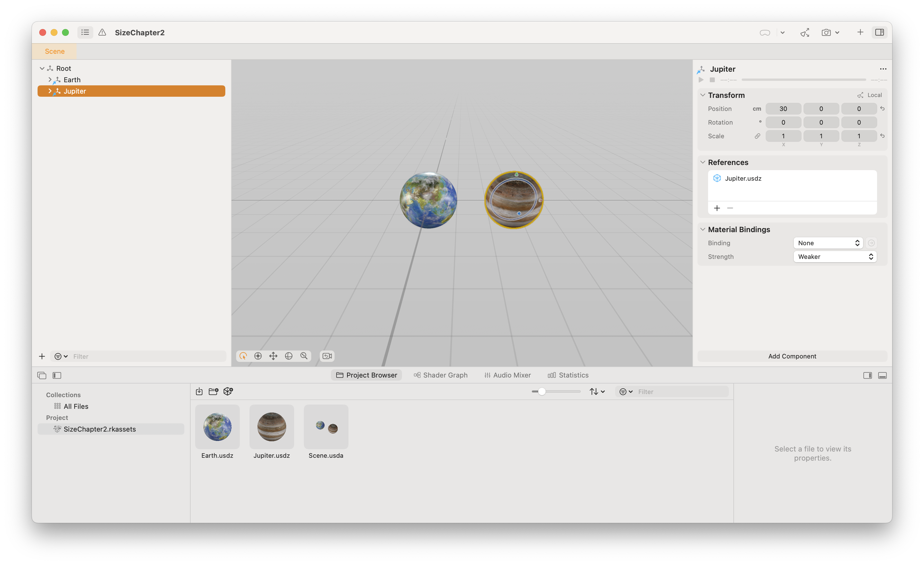Switch to the Shader Graph tab
Viewport: 924px width, 565px height.
coord(440,375)
